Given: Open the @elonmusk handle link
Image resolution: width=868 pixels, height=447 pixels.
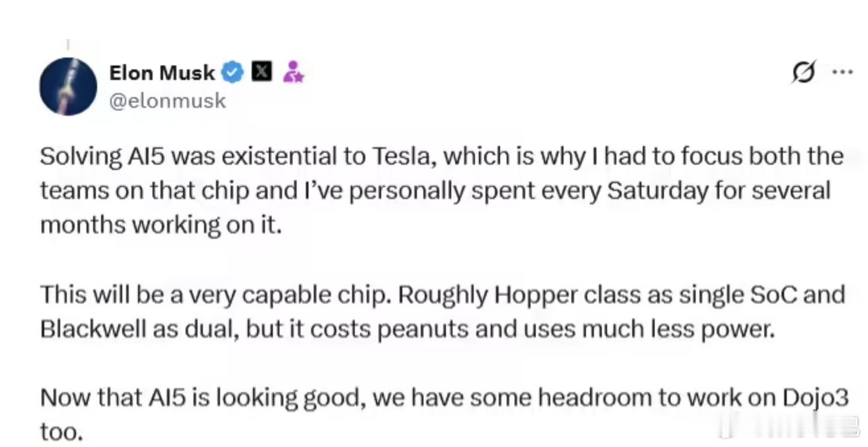Looking at the screenshot, I should click(167, 101).
